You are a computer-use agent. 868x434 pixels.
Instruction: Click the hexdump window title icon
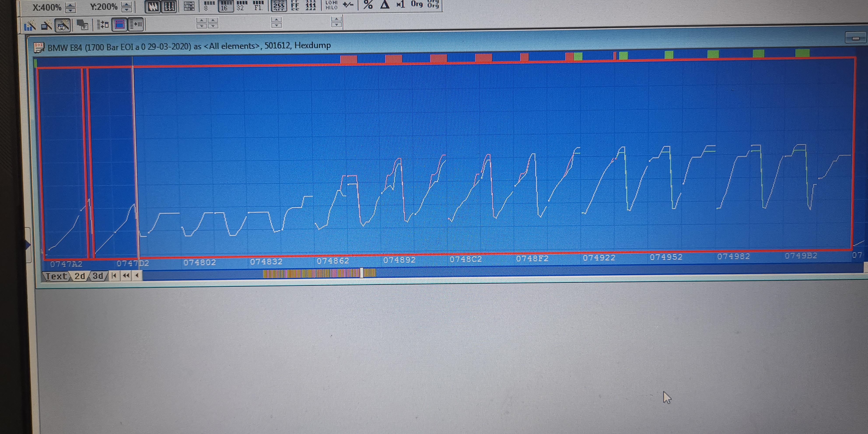coord(39,47)
